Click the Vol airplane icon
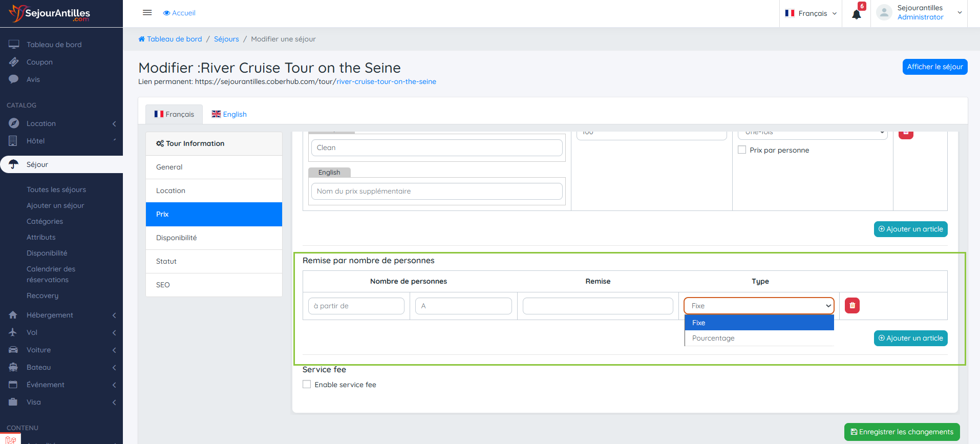Screen dimensions: 980x444 coord(13,332)
